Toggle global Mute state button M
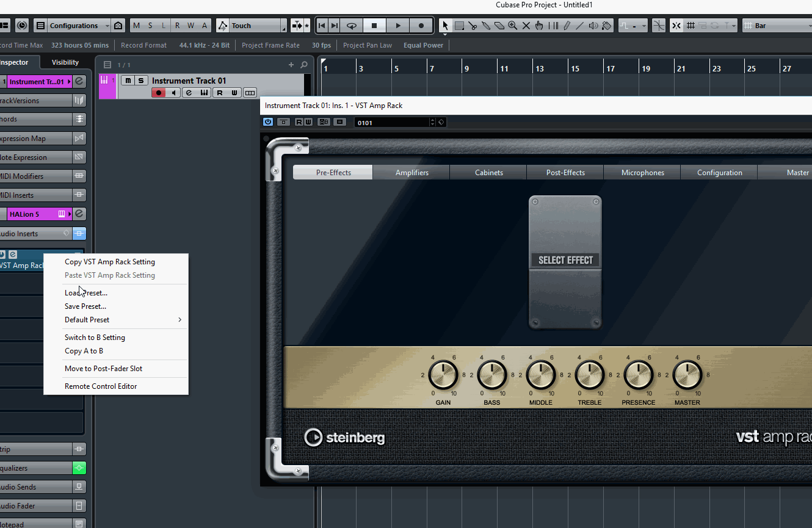812x528 pixels. pyautogui.click(x=136, y=26)
